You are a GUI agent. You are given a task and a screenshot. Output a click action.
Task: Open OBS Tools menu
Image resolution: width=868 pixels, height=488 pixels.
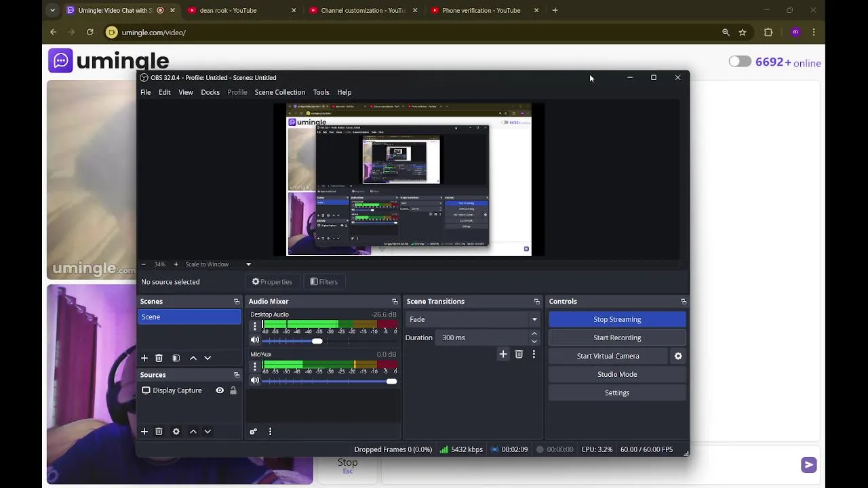pyautogui.click(x=321, y=92)
